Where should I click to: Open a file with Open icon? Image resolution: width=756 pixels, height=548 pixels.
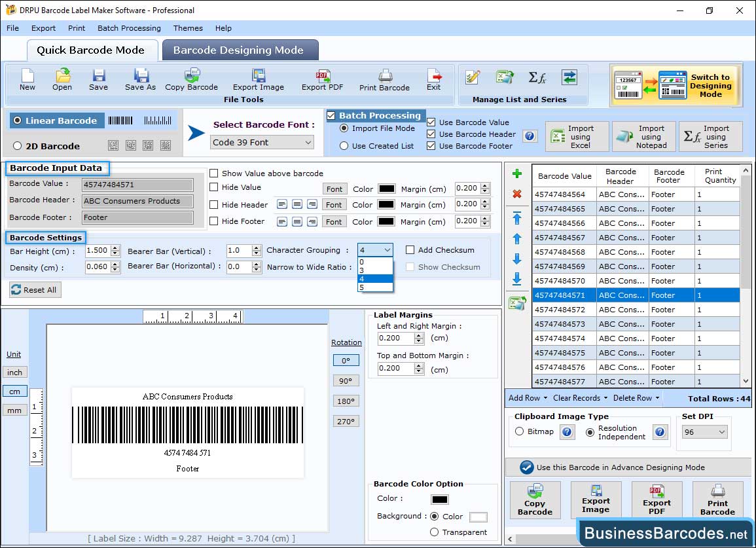coord(62,80)
